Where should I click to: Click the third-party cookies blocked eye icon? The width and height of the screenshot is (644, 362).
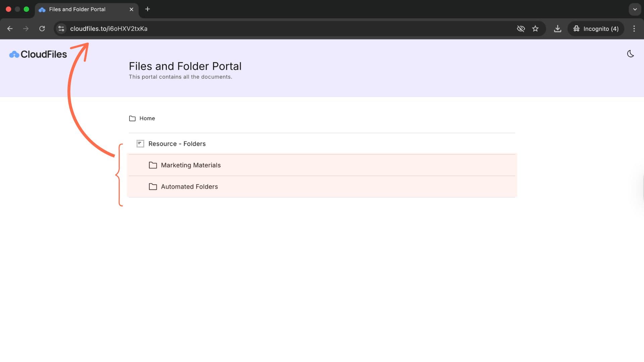pos(521,29)
